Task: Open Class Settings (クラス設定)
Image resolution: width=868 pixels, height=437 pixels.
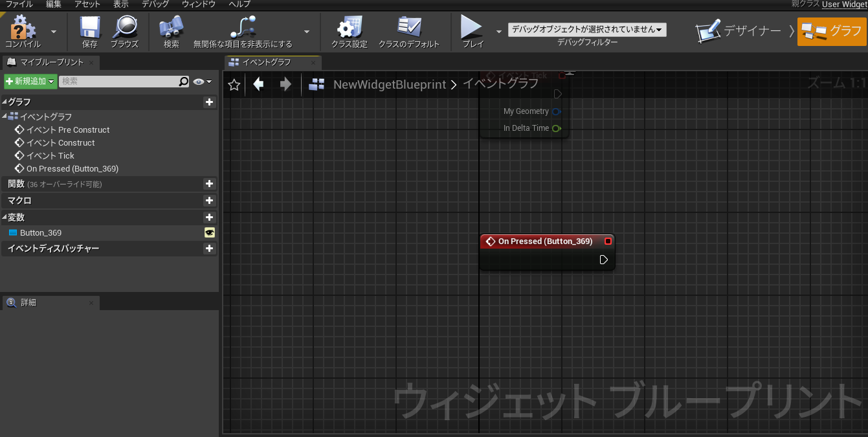Action: tap(350, 31)
